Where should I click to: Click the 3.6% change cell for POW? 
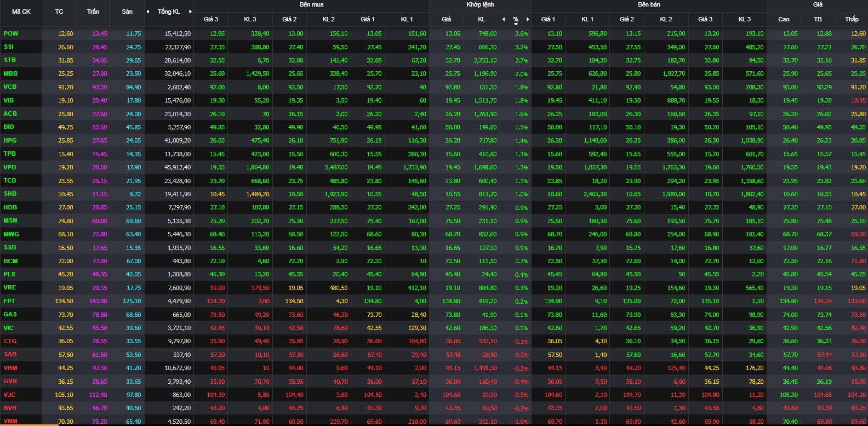522,33
